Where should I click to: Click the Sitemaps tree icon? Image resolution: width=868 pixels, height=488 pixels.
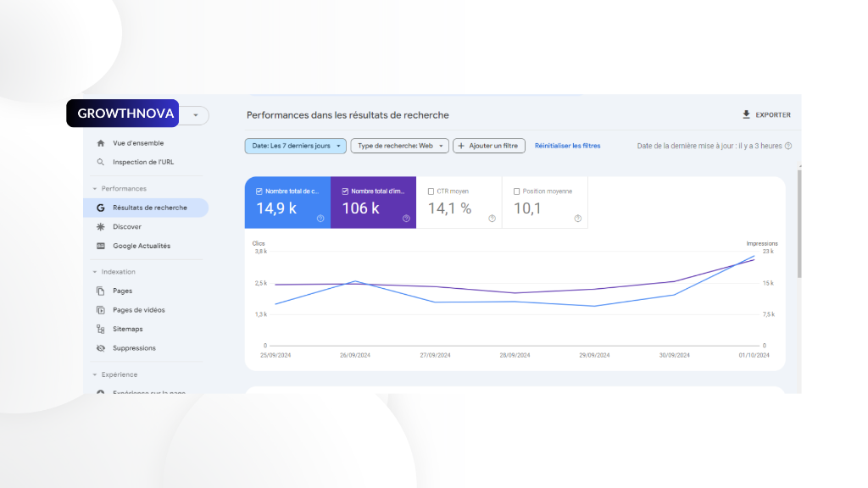(x=101, y=330)
